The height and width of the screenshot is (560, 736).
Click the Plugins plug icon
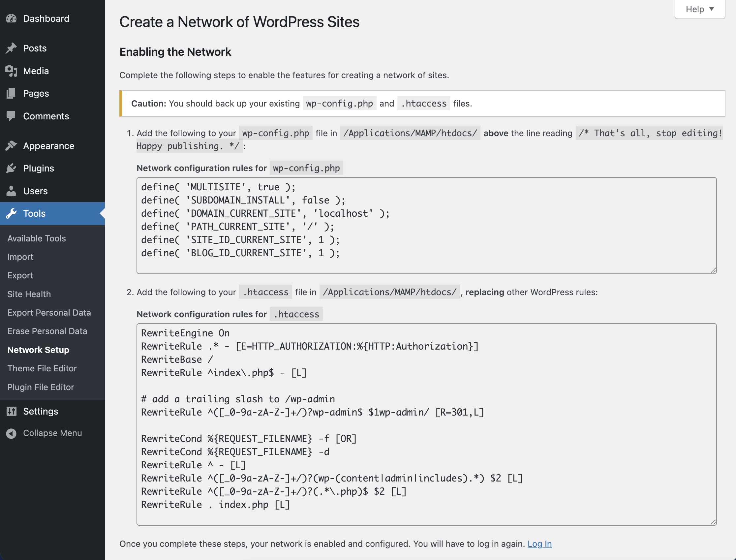pyautogui.click(x=11, y=168)
